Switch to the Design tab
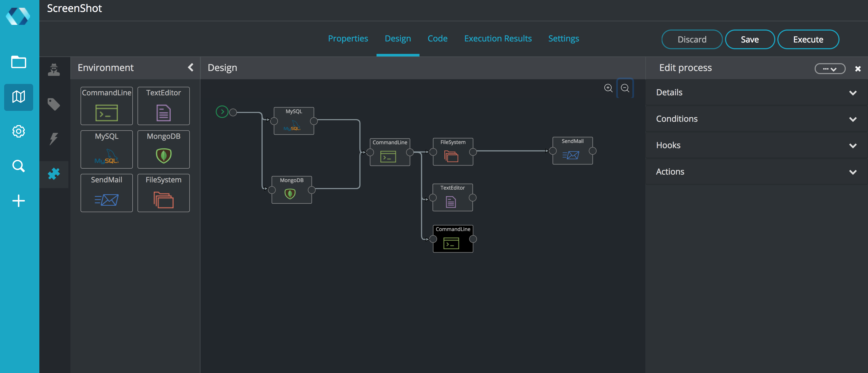This screenshot has height=373, width=868. point(398,38)
